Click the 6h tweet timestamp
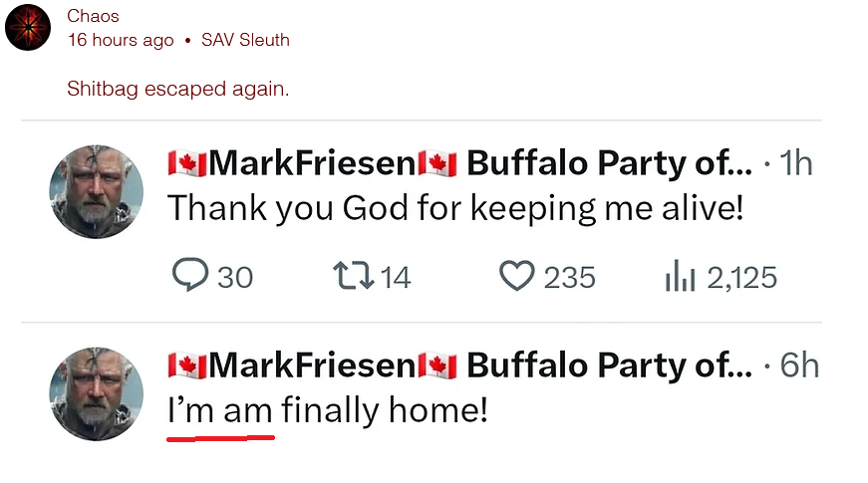 [799, 365]
